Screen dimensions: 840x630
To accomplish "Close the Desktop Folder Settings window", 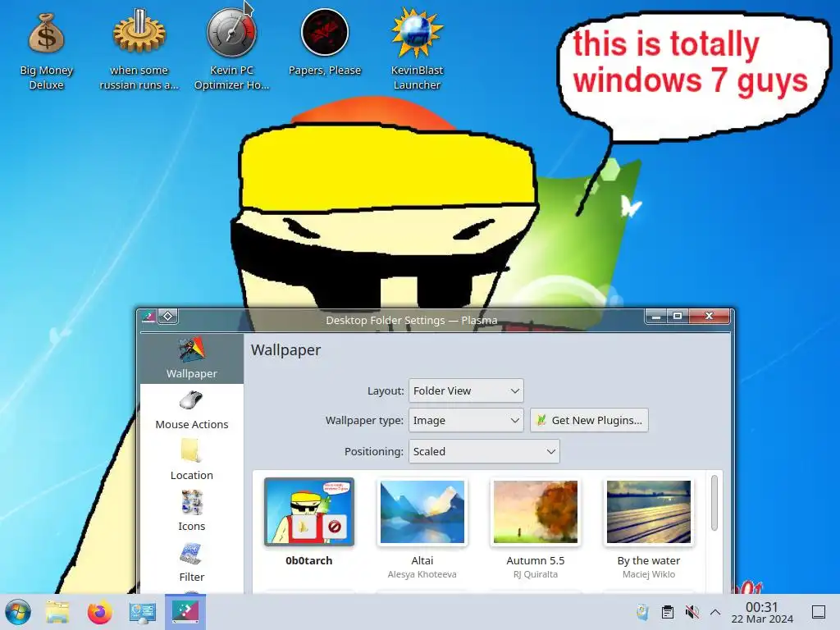I will pos(709,316).
